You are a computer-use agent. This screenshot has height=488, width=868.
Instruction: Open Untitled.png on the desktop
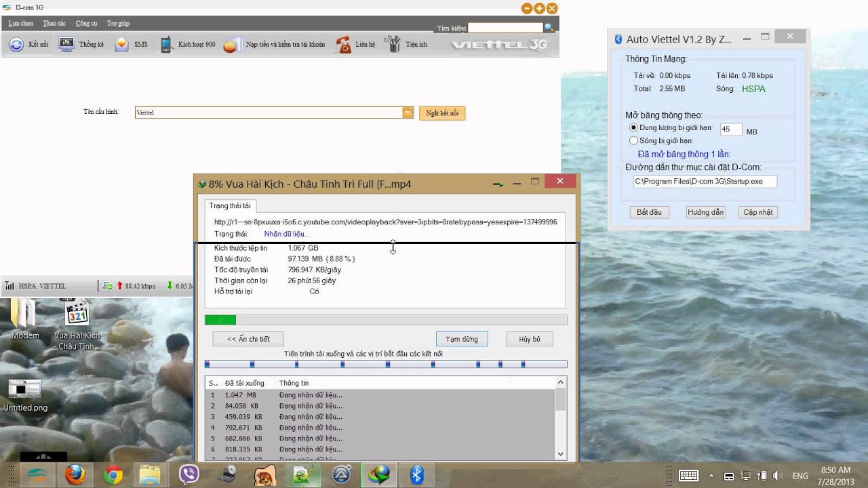[25, 396]
